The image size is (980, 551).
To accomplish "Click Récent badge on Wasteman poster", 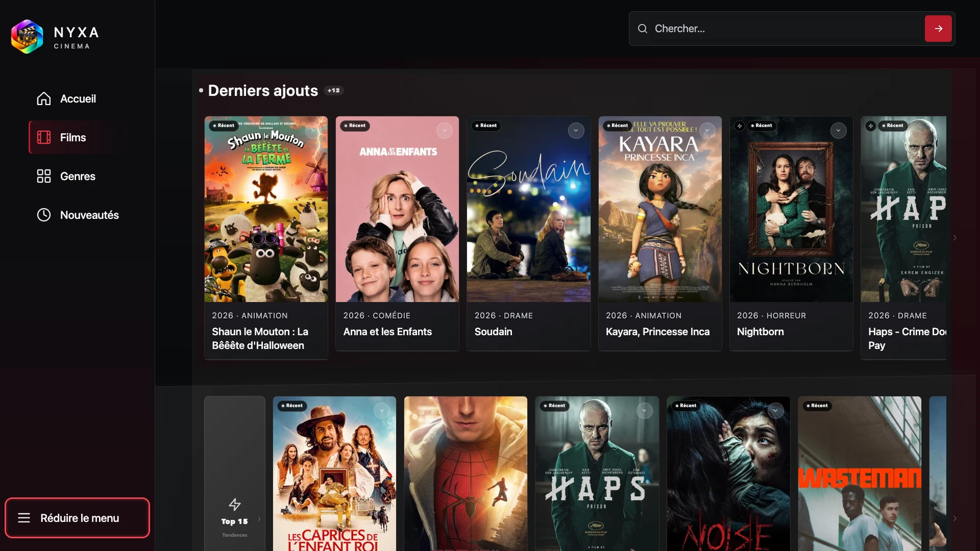I will [x=817, y=406].
